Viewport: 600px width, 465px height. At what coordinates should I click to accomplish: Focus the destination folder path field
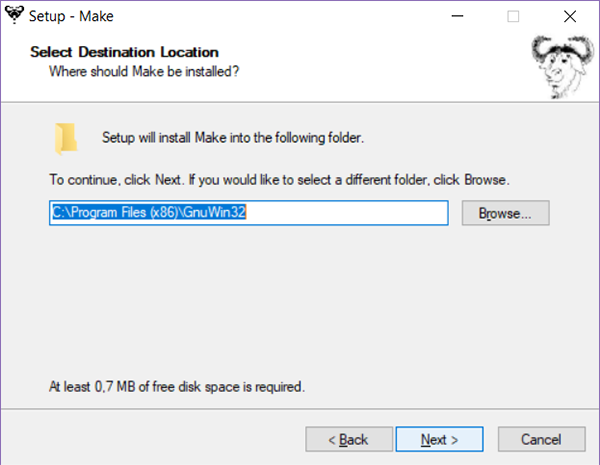click(x=248, y=213)
